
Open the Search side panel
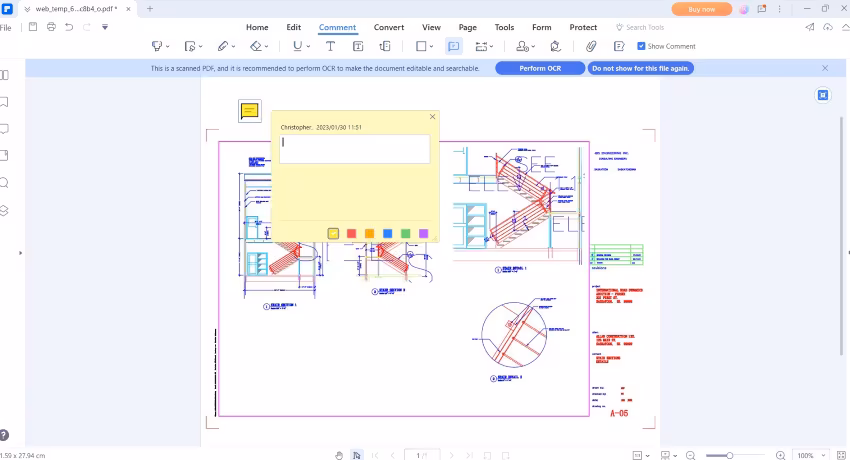click(x=4, y=183)
